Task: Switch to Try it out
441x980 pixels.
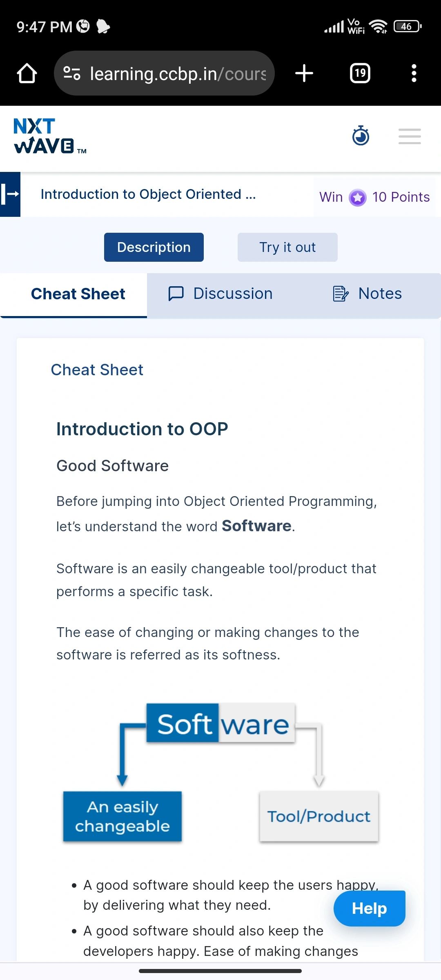Action: click(x=287, y=247)
